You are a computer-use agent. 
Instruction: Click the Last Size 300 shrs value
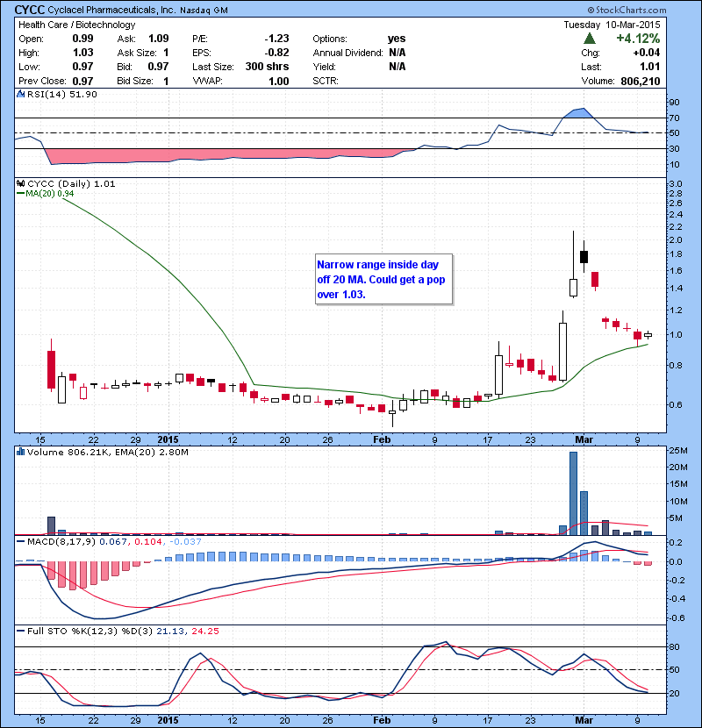coord(267,67)
